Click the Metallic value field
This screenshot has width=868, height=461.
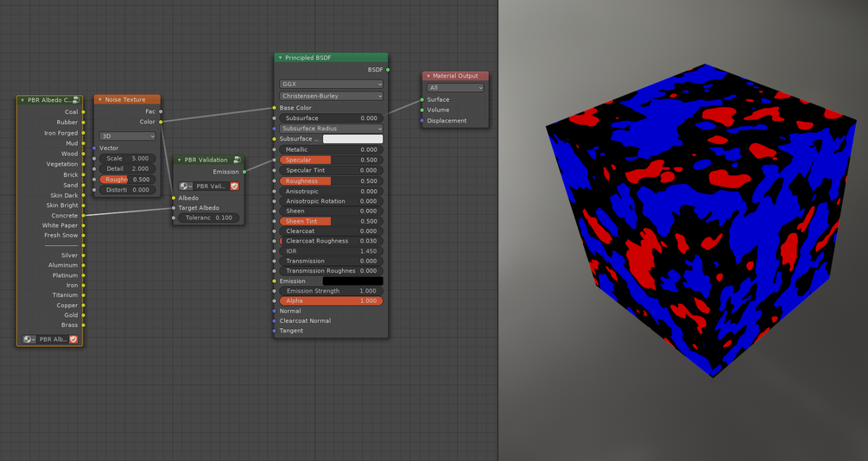[x=331, y=149]
